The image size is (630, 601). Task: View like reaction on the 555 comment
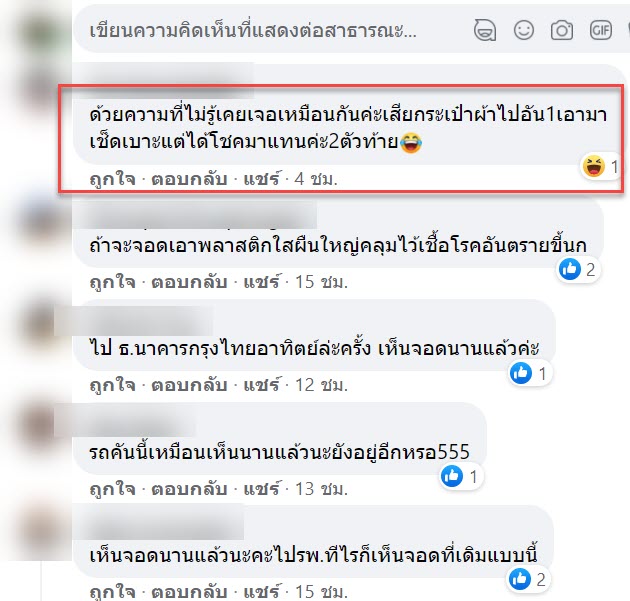[x=460, y=476]
